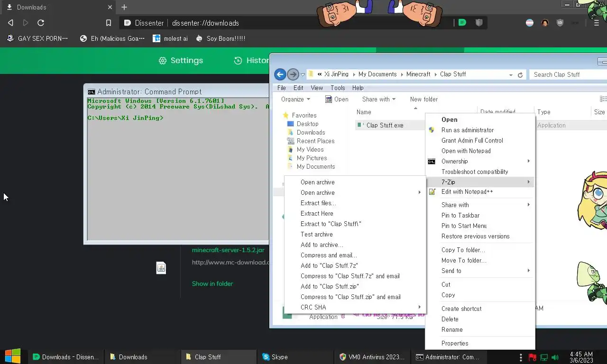Go back in the Explorer window

point(280,74)
